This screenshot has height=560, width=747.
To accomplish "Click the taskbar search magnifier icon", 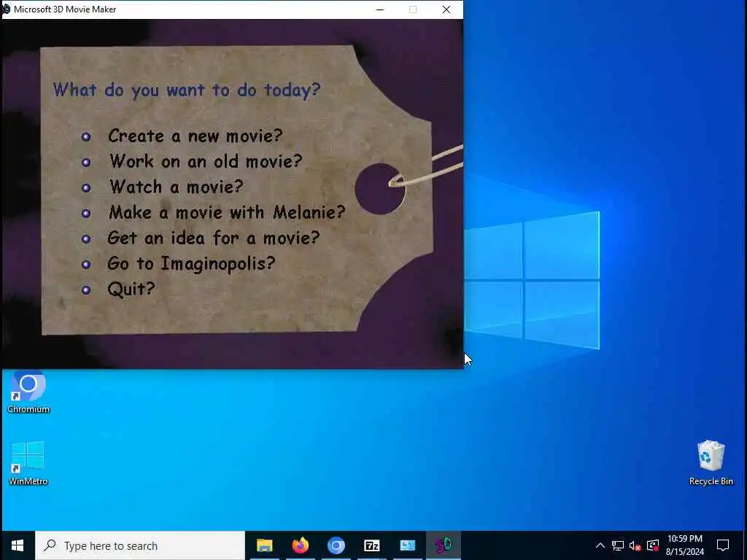I will (x=50, y=545).
